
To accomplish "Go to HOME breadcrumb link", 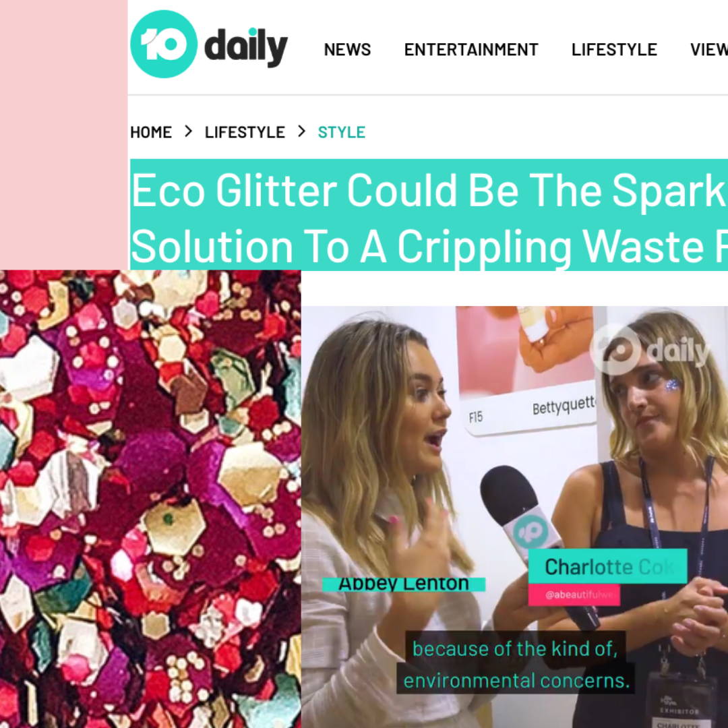I will click(x=151, y=132).
